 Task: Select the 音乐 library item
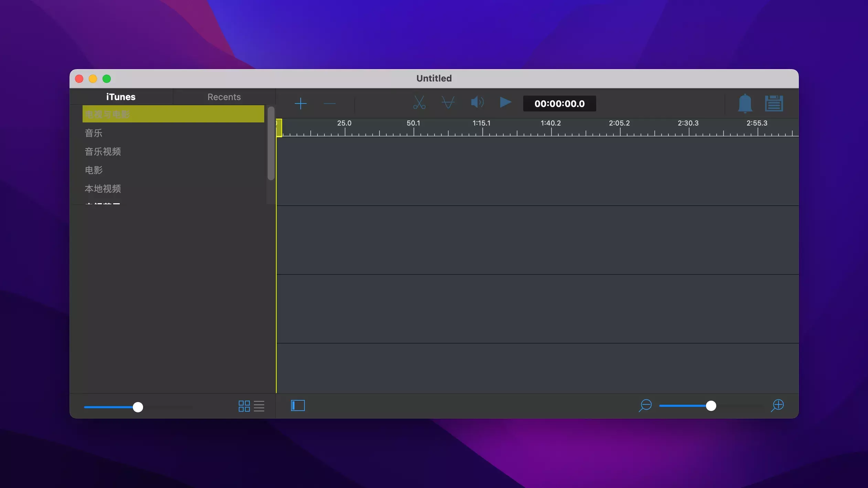coord(94,133)
